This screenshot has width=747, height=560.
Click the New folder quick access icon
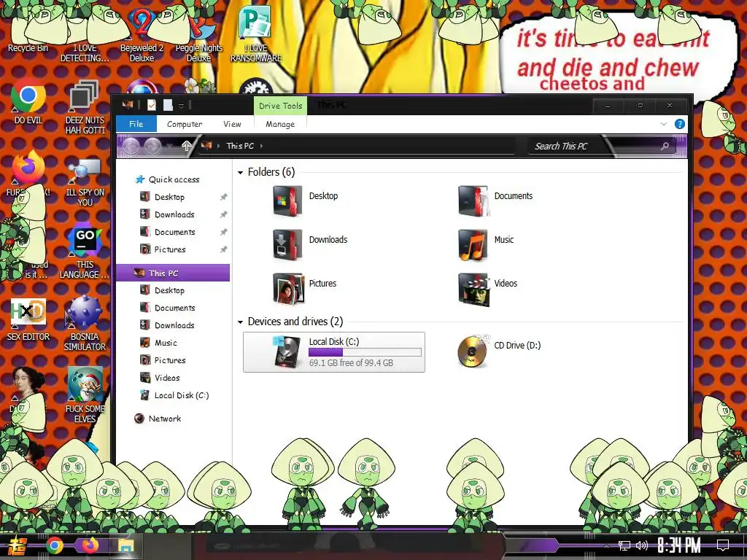(x=169, y=105)
